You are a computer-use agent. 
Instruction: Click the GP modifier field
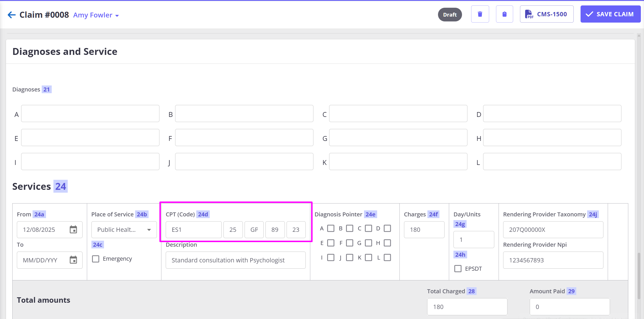pos(254,230)
